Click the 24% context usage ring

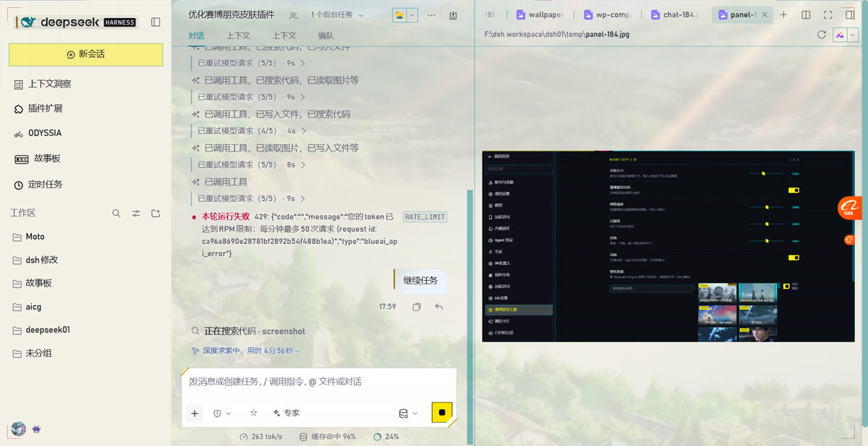386,437
